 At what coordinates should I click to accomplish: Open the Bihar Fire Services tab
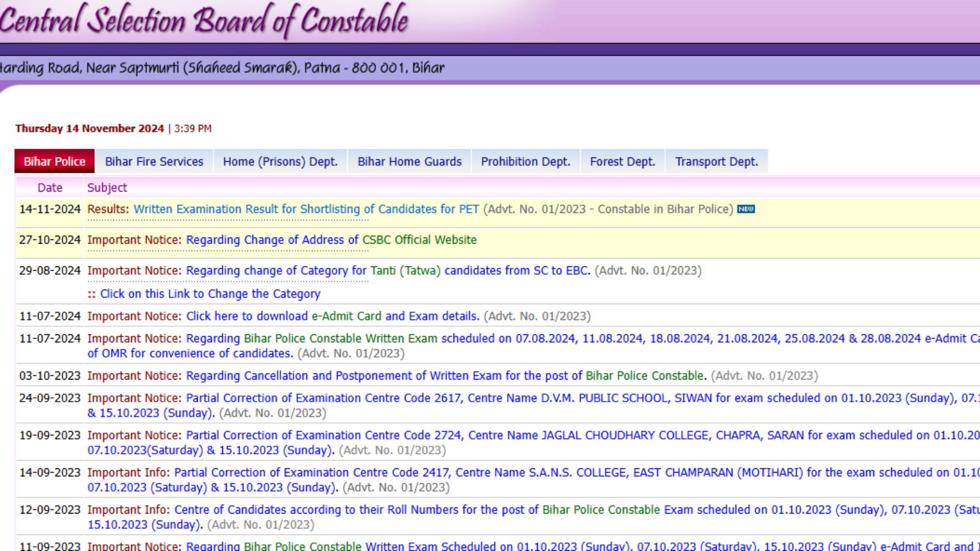(154, 162)
